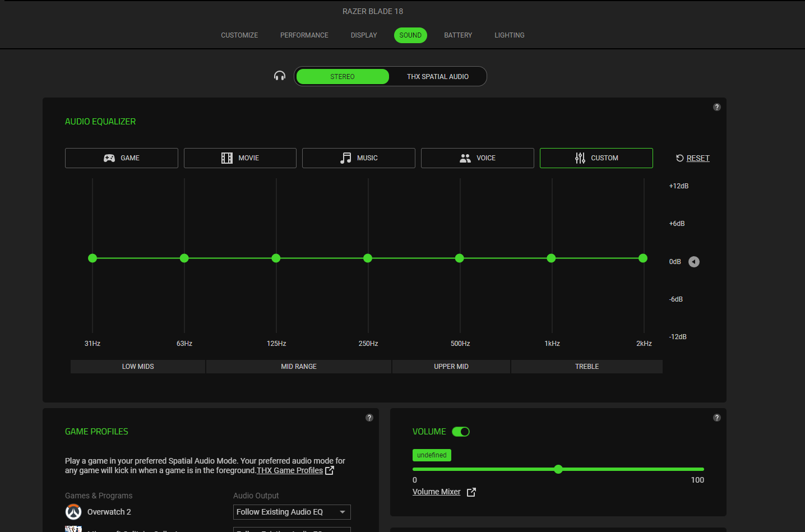The image size is (805, 532).
Task: Click the Low Mids band label
Action: (138, 367)
